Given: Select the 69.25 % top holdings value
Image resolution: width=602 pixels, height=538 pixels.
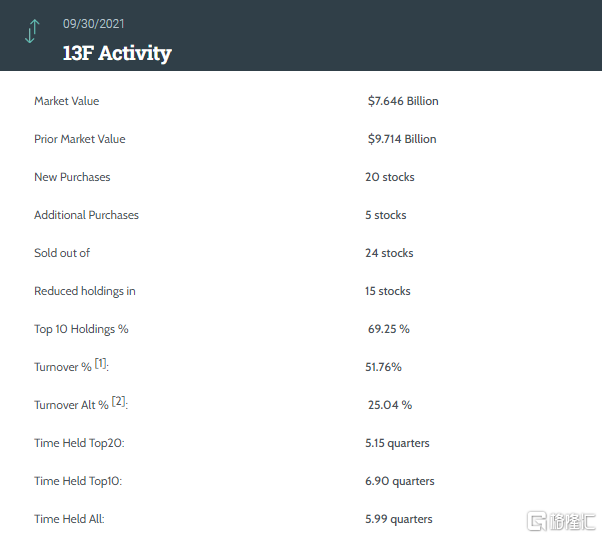Looking at the screenshot, I should [x=389, y=329].
